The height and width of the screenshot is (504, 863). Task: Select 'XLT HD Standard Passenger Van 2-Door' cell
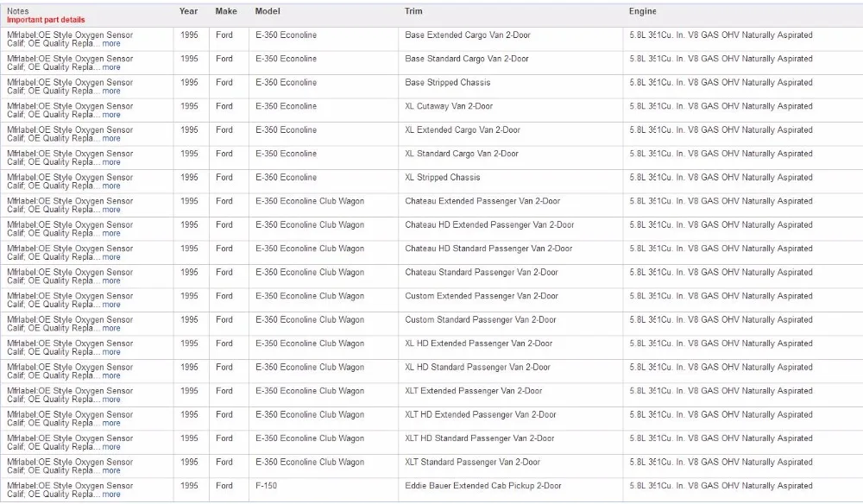[479, 438]
